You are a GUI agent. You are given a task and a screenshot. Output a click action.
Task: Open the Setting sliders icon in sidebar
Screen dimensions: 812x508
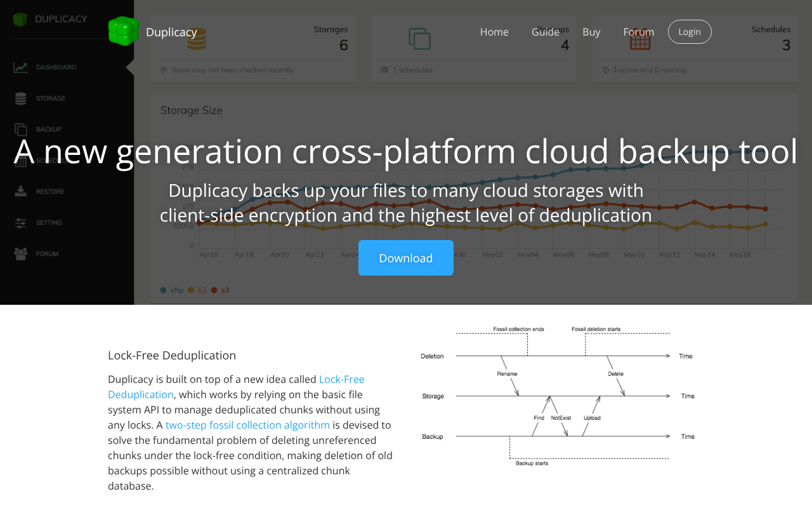[21, 223]
